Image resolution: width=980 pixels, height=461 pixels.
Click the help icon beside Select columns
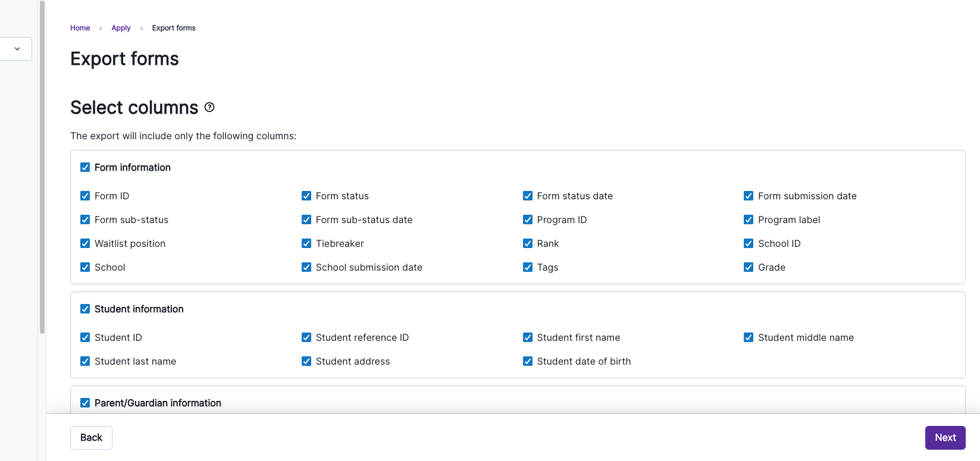(209, 107)
